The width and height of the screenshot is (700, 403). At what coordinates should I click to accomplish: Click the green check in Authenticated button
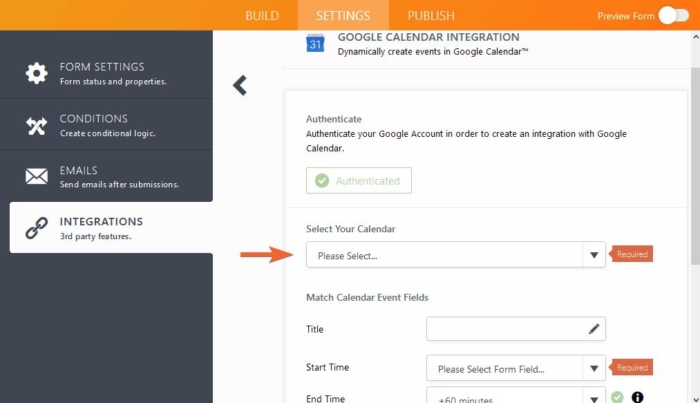pos(322,180)
